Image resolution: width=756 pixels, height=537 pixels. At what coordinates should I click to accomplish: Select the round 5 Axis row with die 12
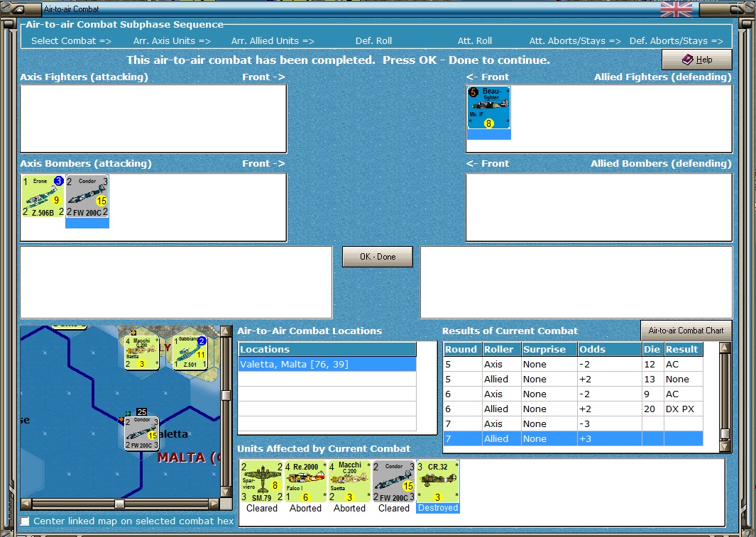coord(573,364)
